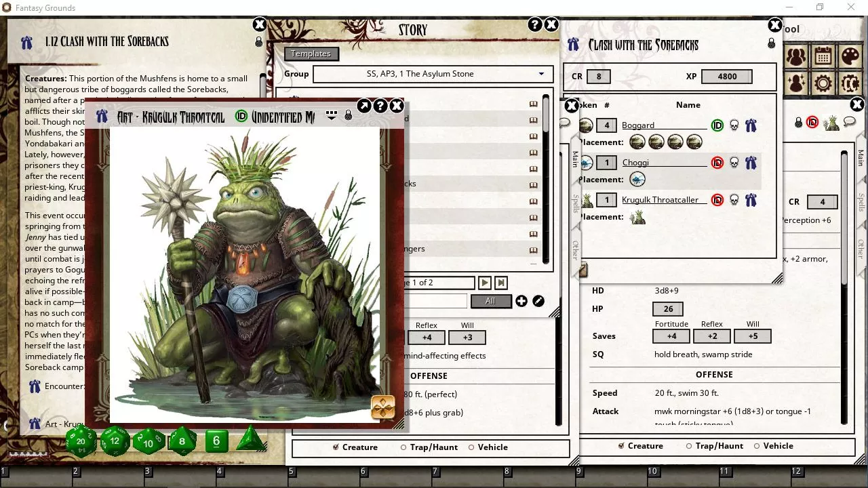Pick the green d8 die
Viewport: 868px width, 488px height.
pos(182,442)
